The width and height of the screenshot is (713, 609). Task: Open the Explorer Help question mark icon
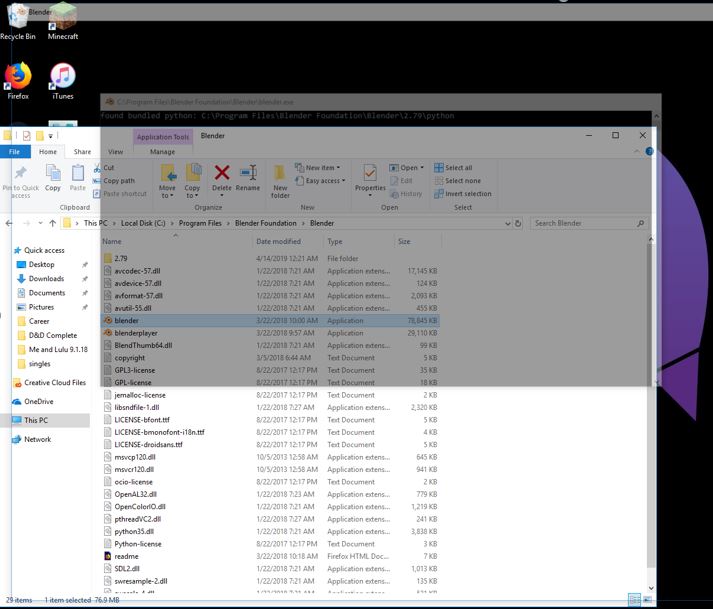649,151
